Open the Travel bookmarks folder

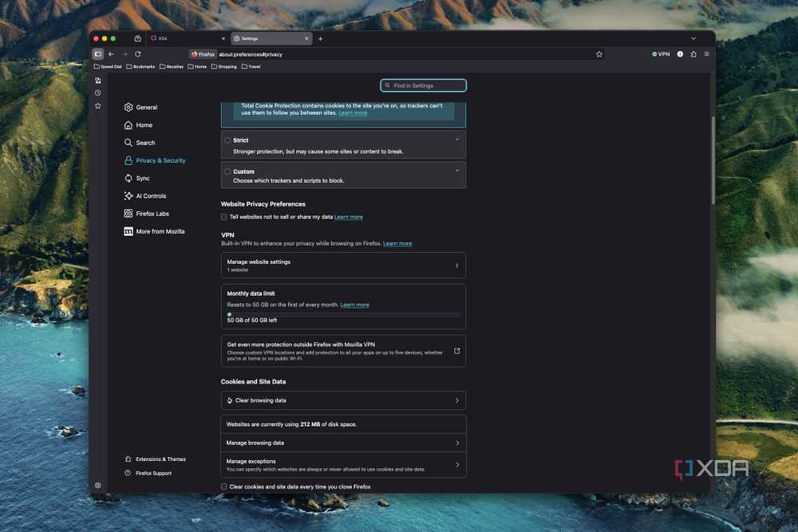click(251, 67)
